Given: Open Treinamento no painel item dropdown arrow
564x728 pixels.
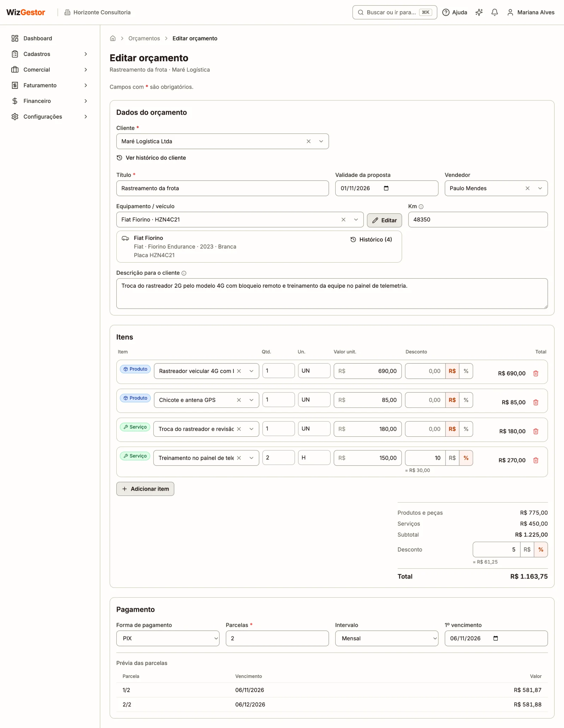Looking at the screenshot, I should pos(251,458).
